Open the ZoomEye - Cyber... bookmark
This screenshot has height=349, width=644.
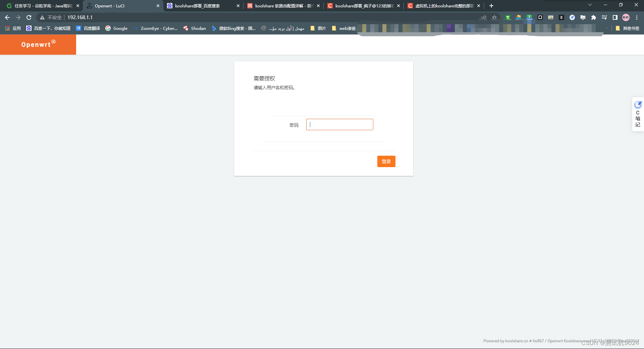point(155,29)
